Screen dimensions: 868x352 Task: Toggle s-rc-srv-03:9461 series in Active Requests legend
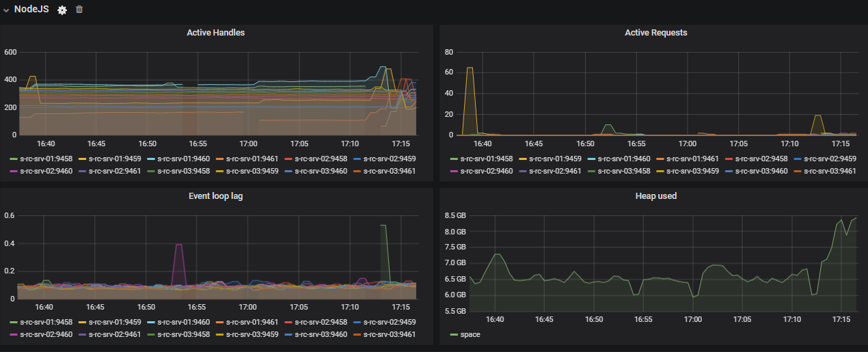pyautogui.click(x=830, y=171)
